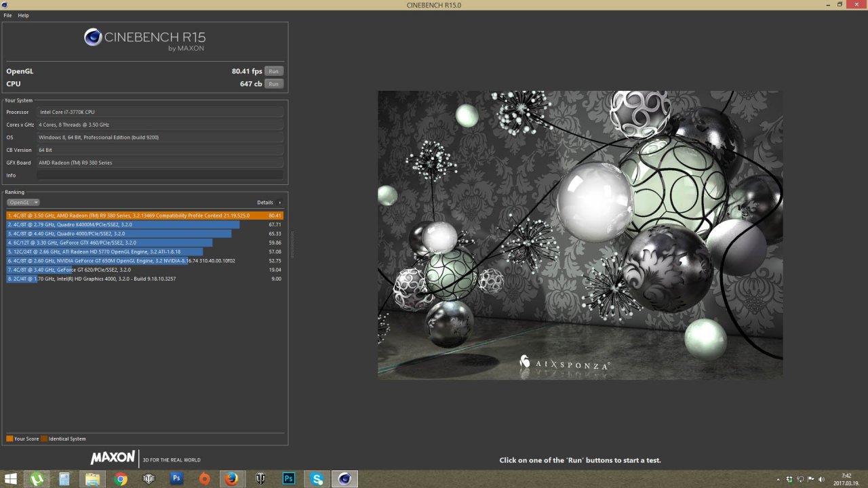Click the Origin taskbar icon
Image resolution: width=868 pixels, height=488 pixels.
[x=204, y=479]
